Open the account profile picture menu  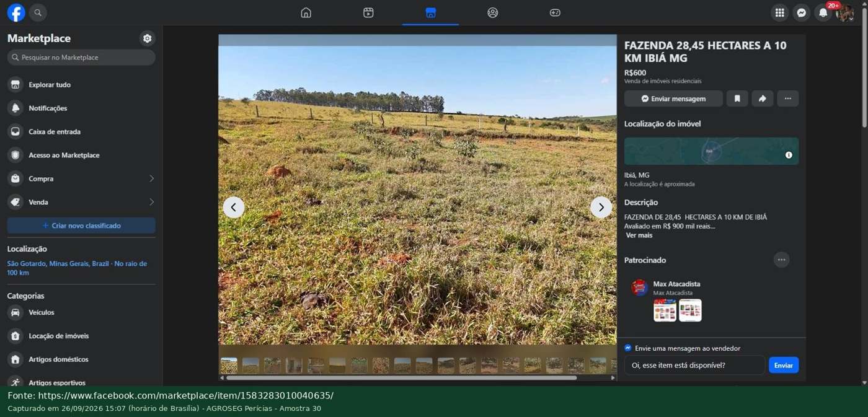(844, 12)
